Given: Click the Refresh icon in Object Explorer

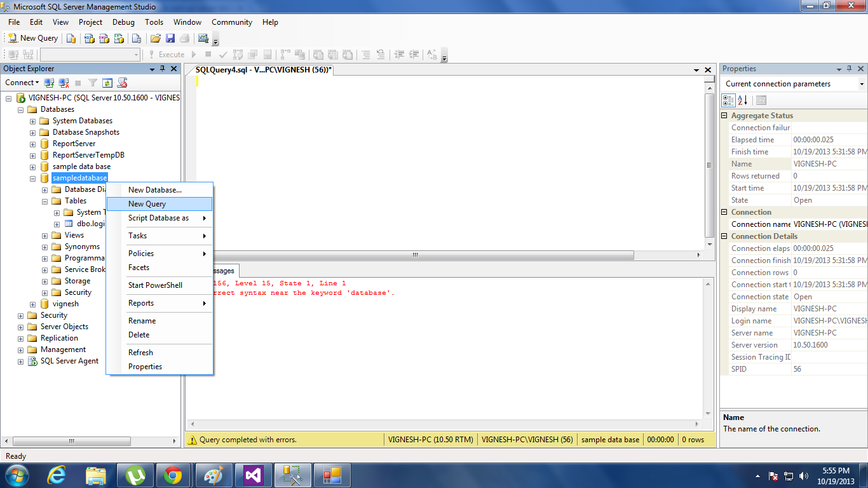Looking at the screenshot, I should [x=107, y=83].
